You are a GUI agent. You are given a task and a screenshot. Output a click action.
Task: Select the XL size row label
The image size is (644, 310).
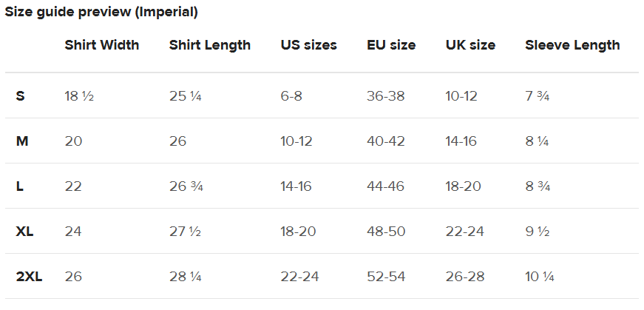[24, 232]
